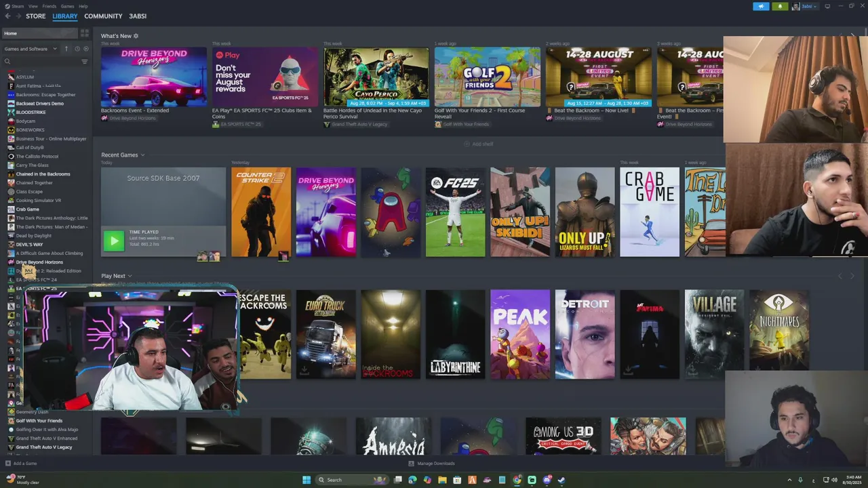
Task: Click the microphone icon in system tray
Action: coord(801,480)
